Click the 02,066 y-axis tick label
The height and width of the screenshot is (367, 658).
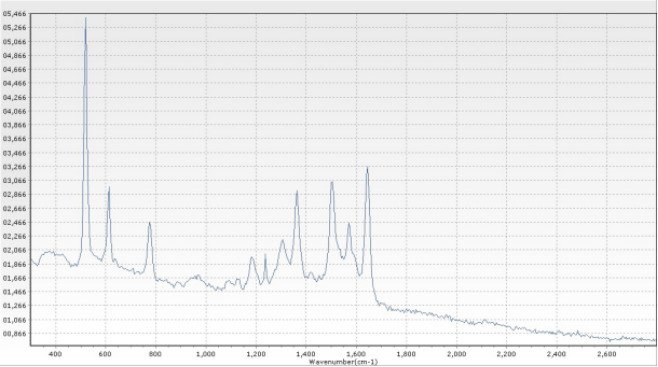coord(15,250)
